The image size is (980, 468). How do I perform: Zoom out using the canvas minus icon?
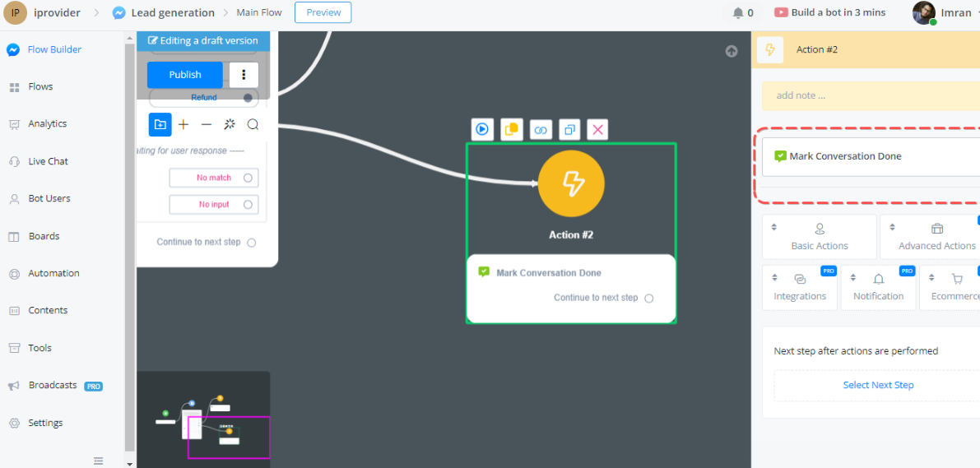point(207,124)
